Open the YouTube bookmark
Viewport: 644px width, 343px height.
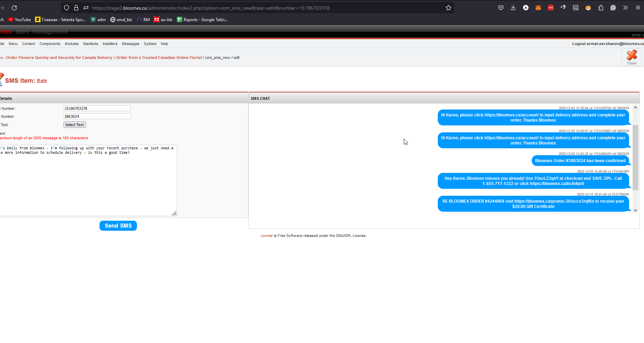click(19, 20)
